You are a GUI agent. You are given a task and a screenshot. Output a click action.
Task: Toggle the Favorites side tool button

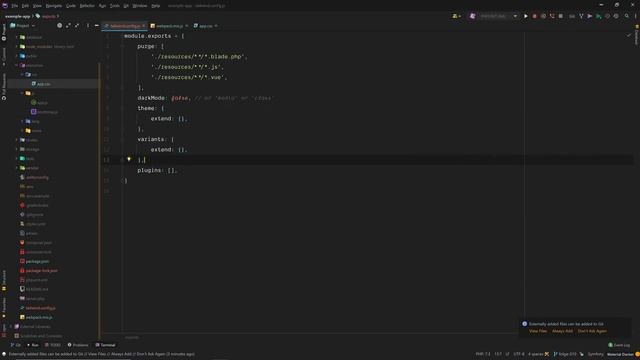[4, 307]
